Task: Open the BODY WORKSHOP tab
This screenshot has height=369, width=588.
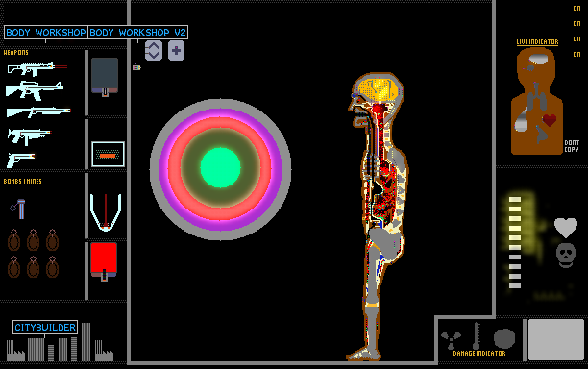Action: tap(46, 33)
